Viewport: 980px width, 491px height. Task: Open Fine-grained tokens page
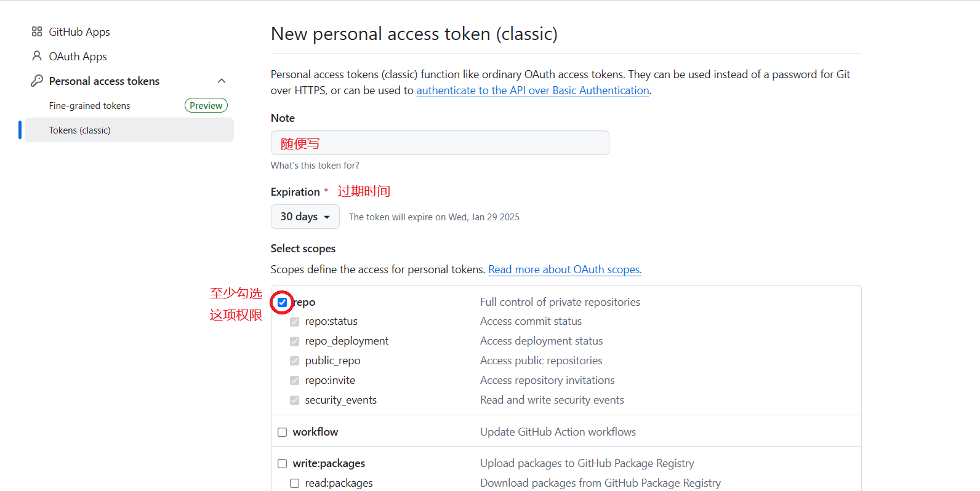tap(90, 106)
